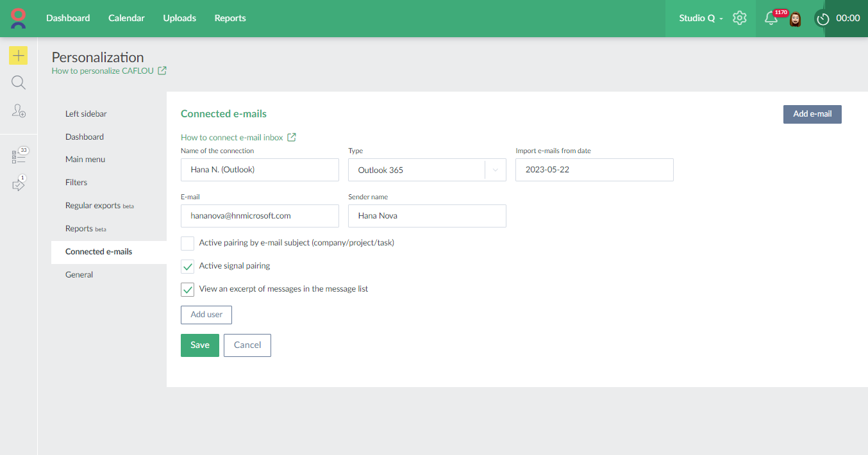
Task: Click the timer stopwatch icon
Action: pos(823,19)
